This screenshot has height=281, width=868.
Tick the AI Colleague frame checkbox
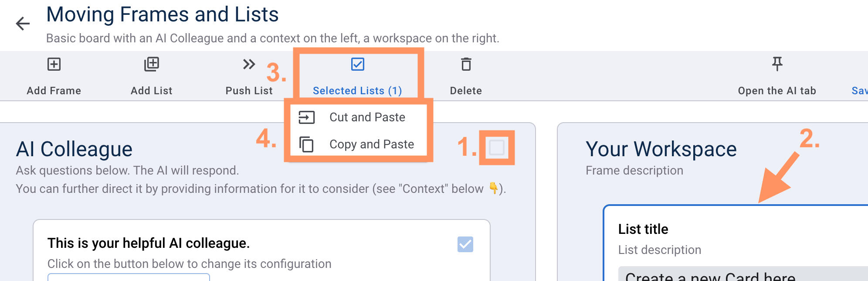(497, 147)
